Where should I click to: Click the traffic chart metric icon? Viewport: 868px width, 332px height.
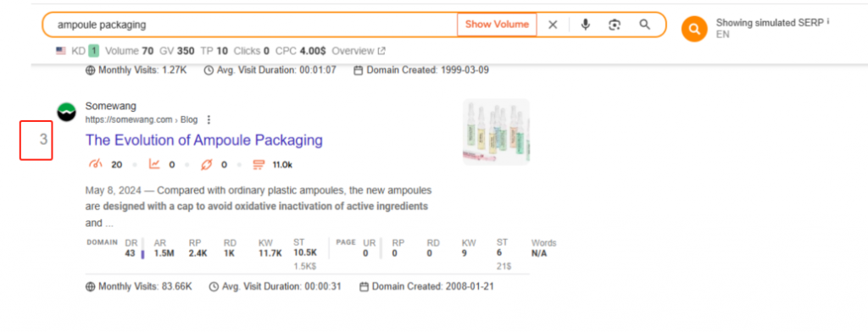(154, 164)
